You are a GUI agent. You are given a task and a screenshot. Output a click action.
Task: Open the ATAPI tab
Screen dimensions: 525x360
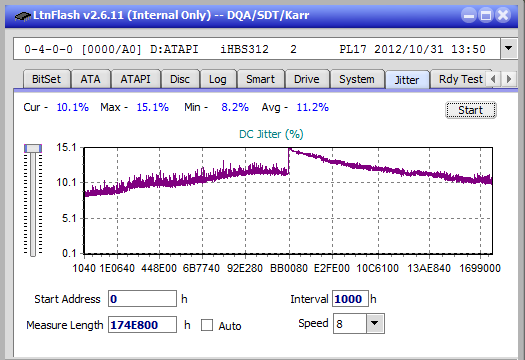coord(135,79)
